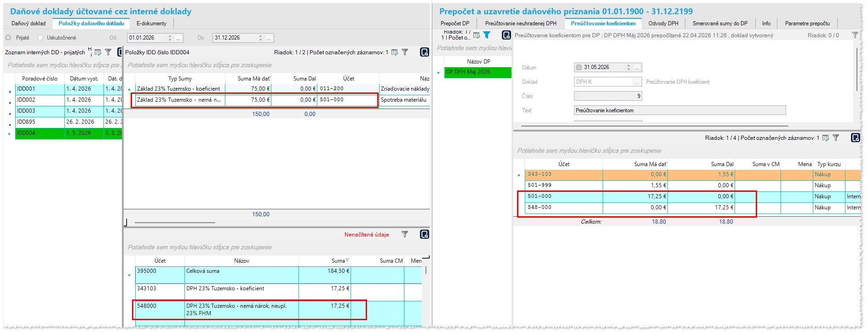The image size is (868, 334).
Task: Open date picker for Od 01.01.2026 field
Action: (x=178, y=38)
